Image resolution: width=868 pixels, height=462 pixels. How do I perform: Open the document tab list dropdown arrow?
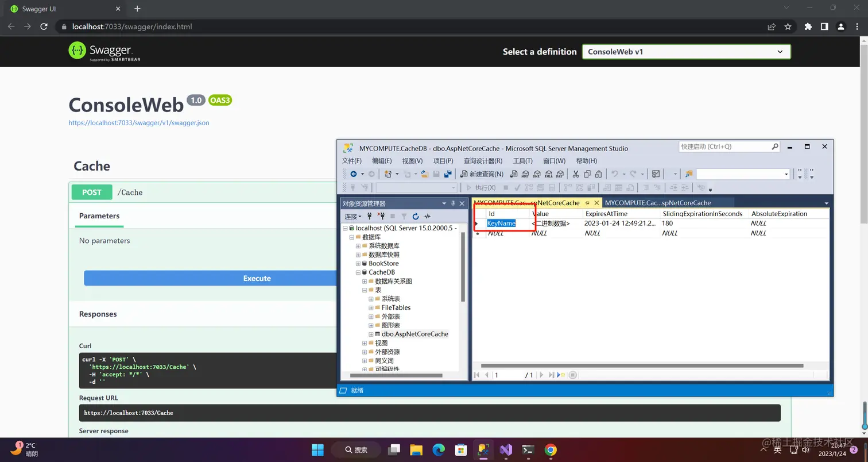[827, 203]
